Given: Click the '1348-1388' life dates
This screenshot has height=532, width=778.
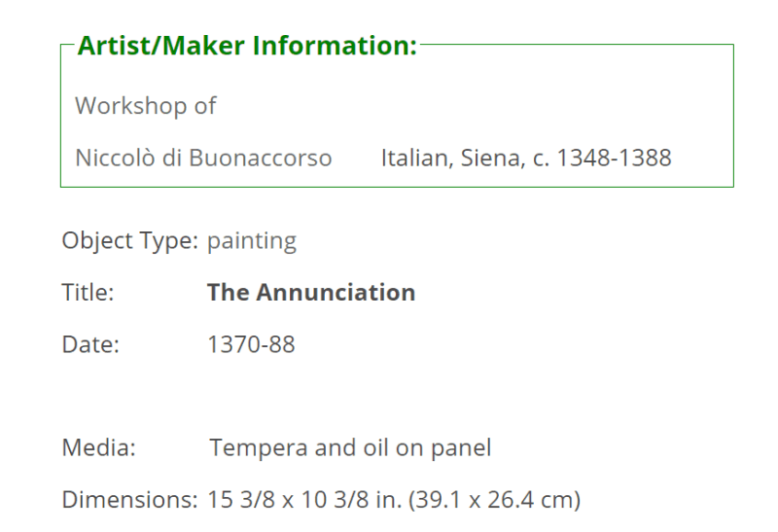Looking at the screenshot, I should click(x=615, y=159).
